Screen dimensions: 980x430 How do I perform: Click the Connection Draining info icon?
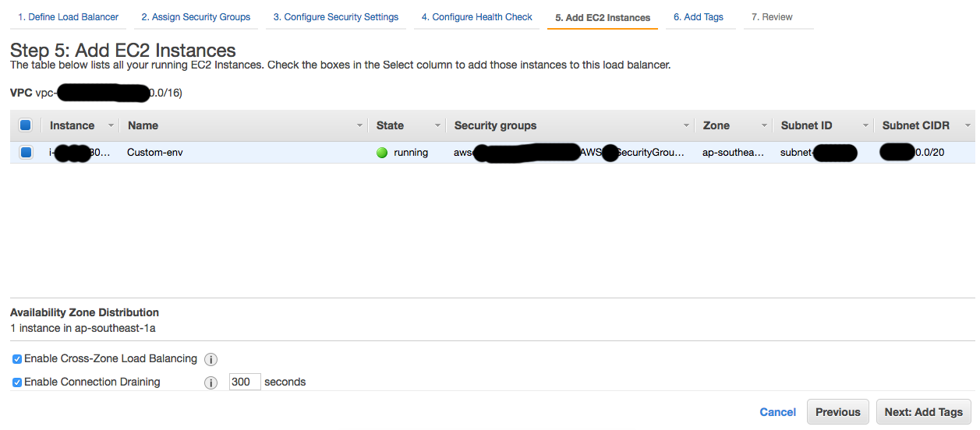click(x=211, y=382)
